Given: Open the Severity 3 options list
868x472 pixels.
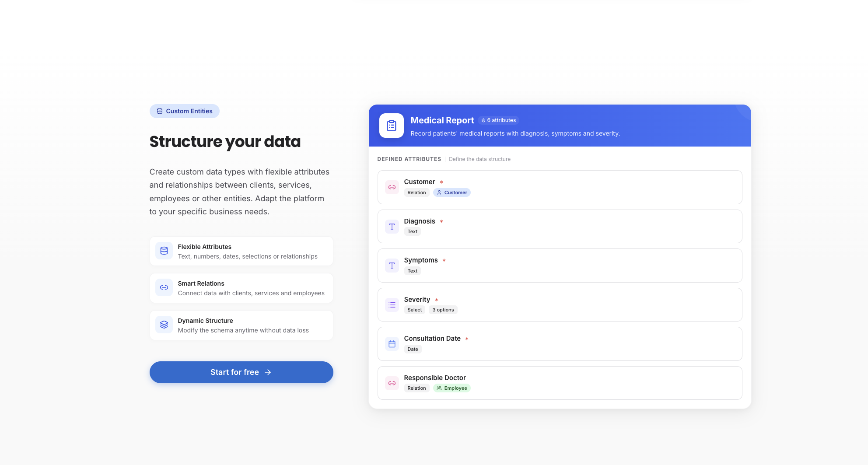Looking at the screenshot, I should coord(443,310).
